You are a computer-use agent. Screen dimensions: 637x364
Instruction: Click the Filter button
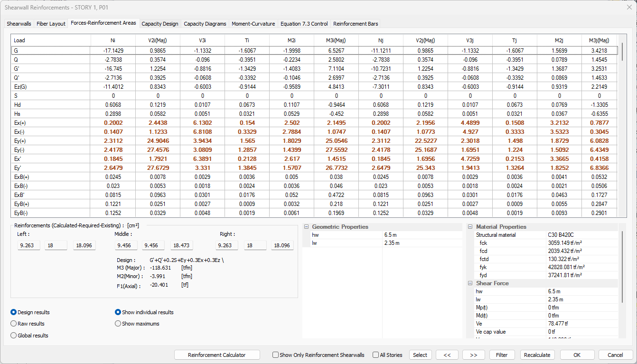click(x=502, y=355)
